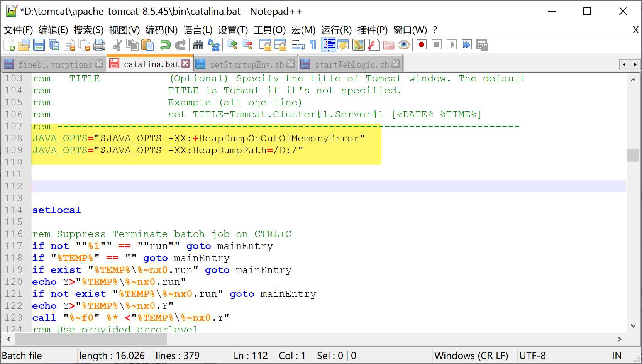Open the 宏(M) menu
The height and width of the screenshot is (364, 642).
click(303, 30)
